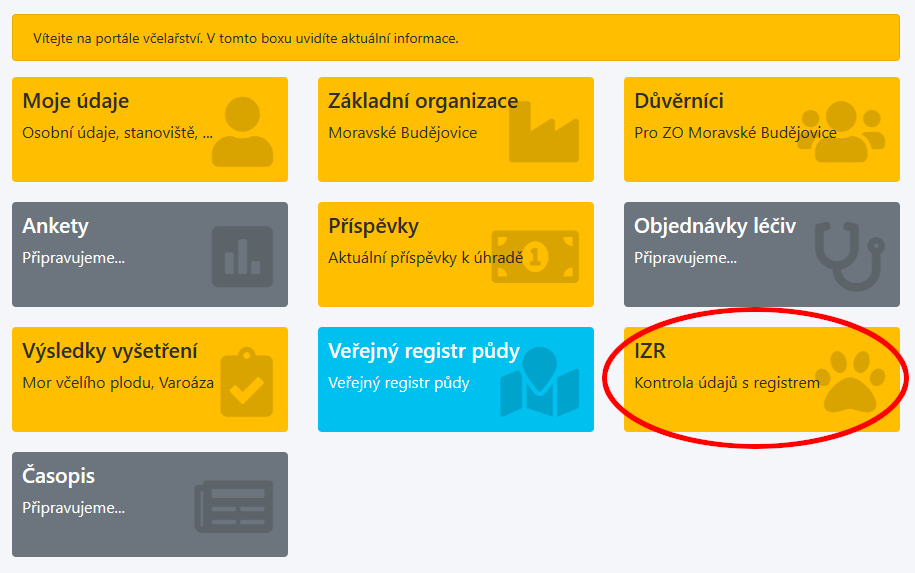
Task: Click the stethoscope icon in Objednávky léčiv
Action: point(849,257)
